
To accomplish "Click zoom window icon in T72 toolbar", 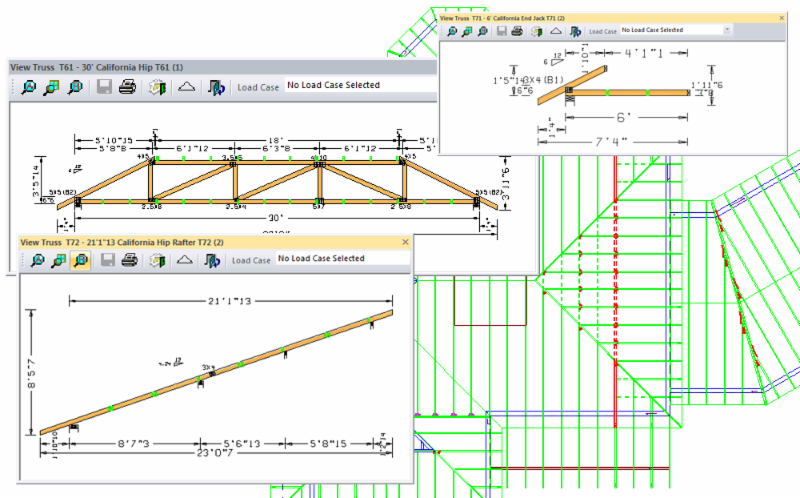I will 58,260.
